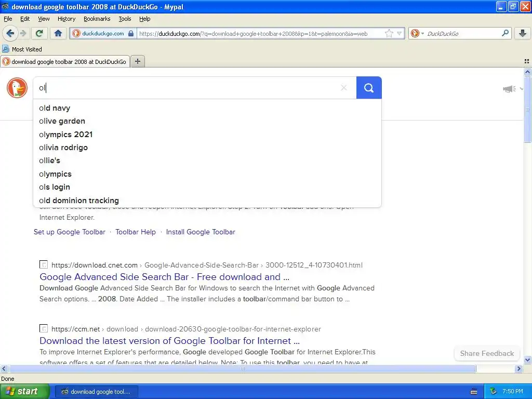Choose the 'old navy' suggestion

click(207, 108)
